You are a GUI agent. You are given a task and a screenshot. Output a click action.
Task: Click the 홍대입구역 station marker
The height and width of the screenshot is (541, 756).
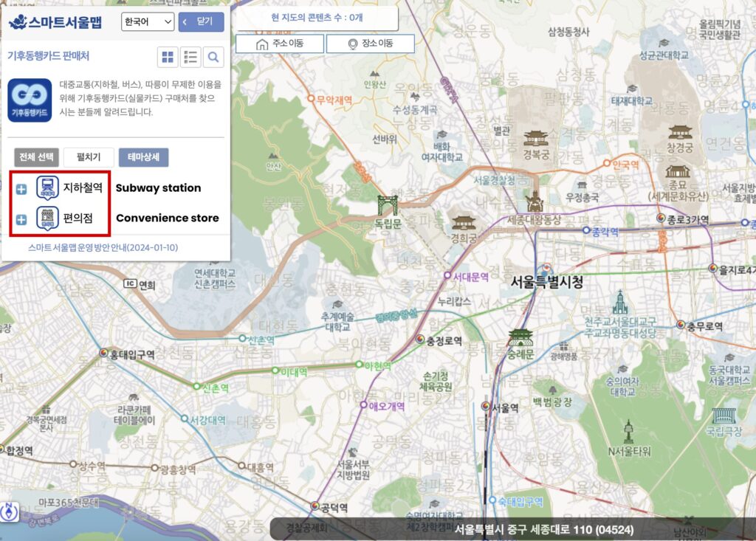[103, 353]
